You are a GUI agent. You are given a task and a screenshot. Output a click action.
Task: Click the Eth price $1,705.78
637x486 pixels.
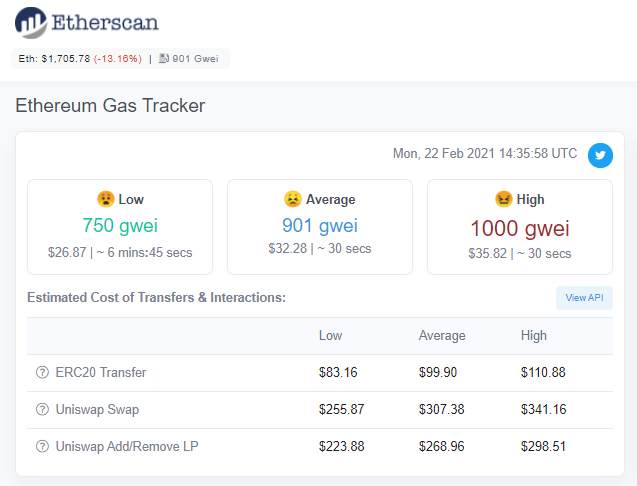[x=66, y=59]
